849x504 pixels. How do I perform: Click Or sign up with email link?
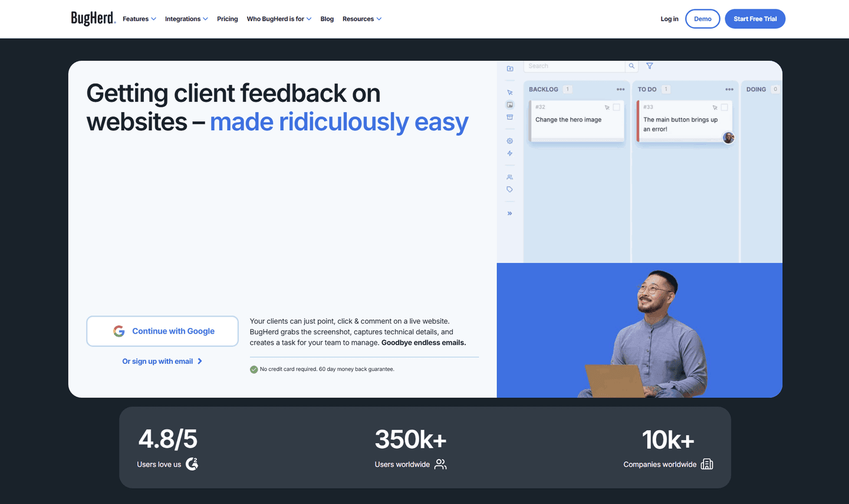(x=162, y=361)
